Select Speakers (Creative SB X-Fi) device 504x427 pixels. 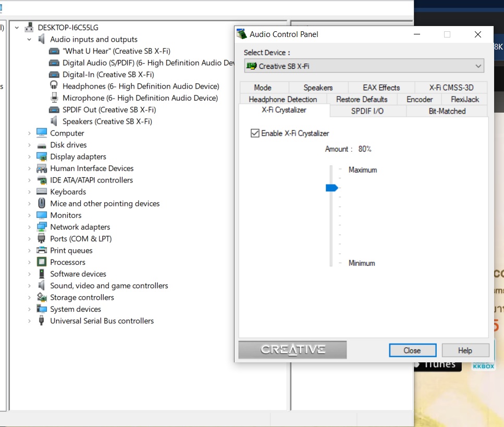point(107,121)
